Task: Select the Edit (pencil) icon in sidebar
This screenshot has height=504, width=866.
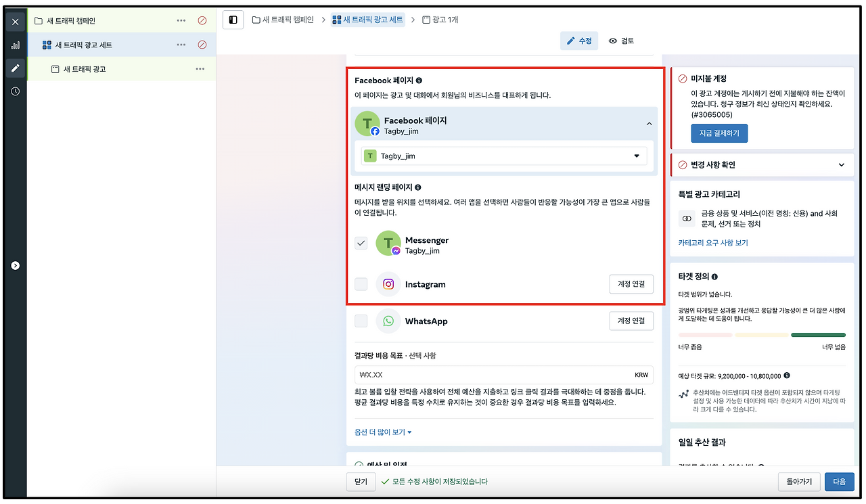Action: pyautogui.click(x=15, y=68)
